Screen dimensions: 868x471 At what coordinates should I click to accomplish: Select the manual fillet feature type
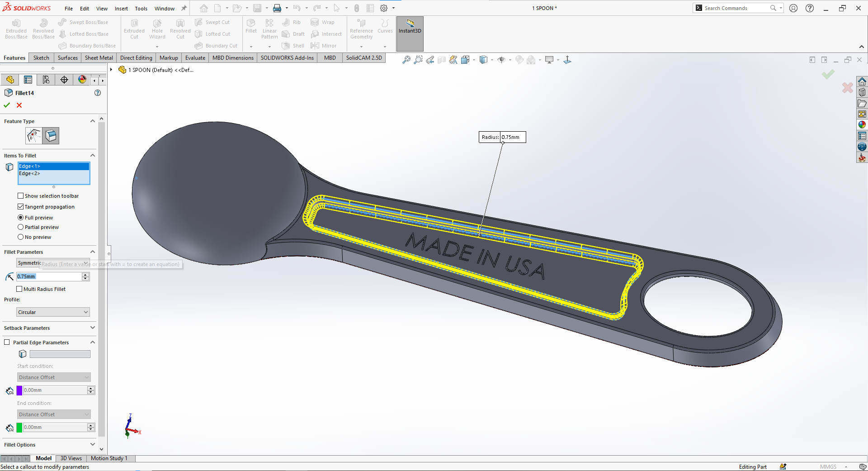(51, 135)
